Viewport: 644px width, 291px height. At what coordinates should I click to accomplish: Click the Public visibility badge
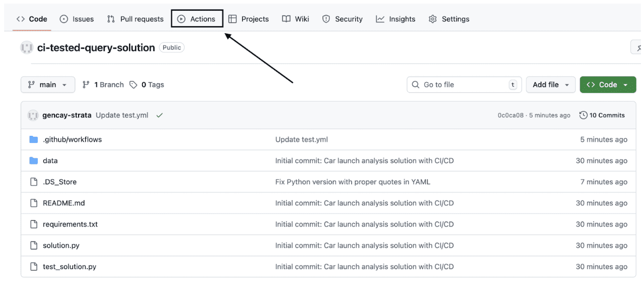pyautogui.click(x=172, y=47)
